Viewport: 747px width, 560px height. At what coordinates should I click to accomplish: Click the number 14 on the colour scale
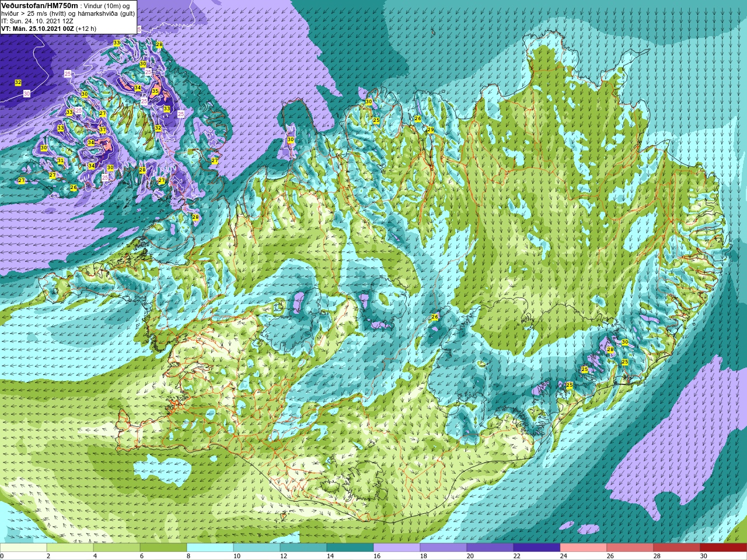[330, 556]
